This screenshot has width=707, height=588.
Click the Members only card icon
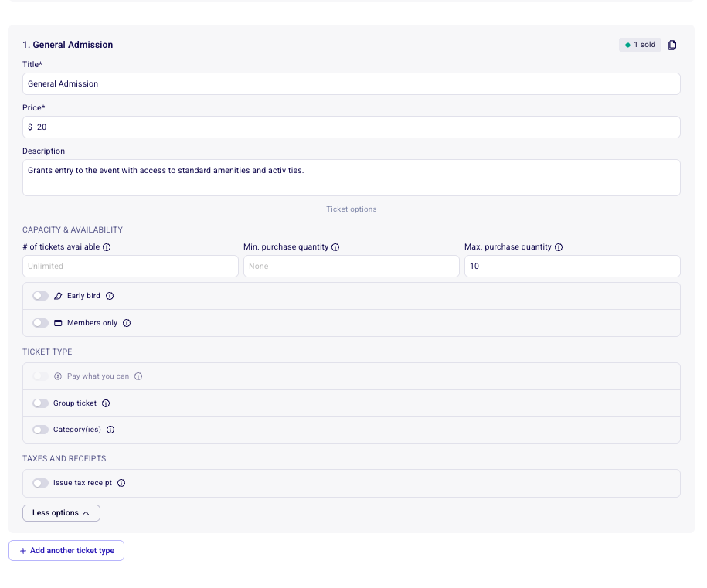click(x=58, y=323)
